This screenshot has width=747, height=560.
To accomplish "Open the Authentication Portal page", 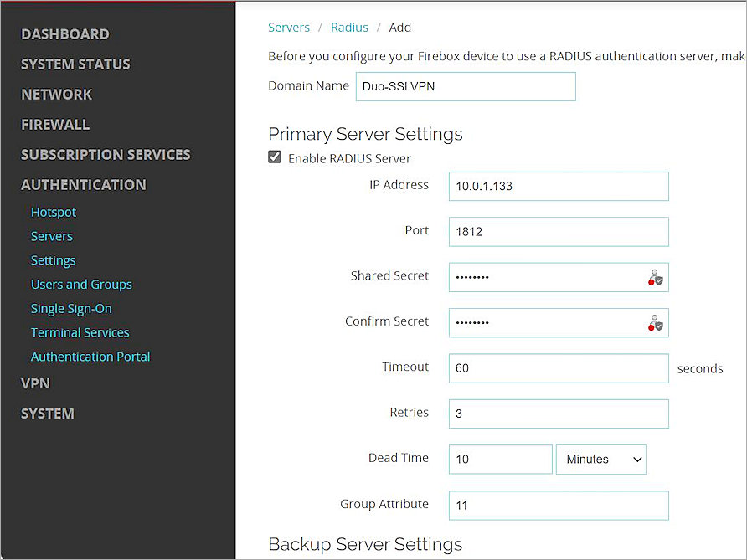I will click(x=90, y=356).
